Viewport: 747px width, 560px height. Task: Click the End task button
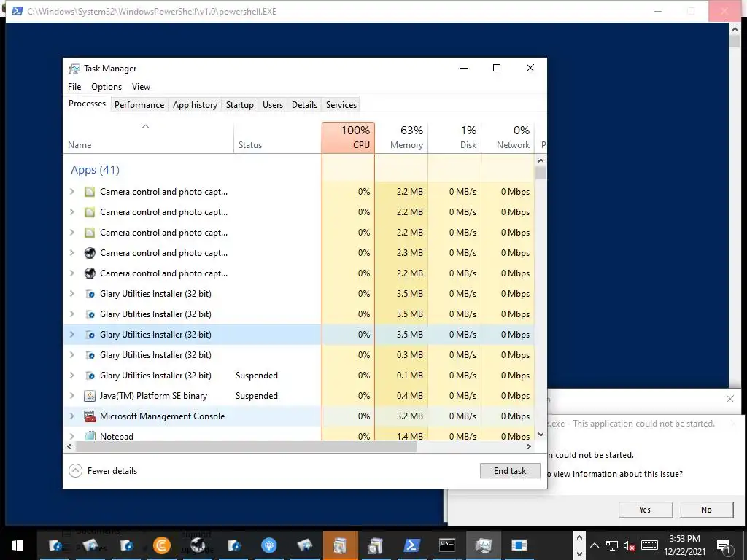[510, 471]
